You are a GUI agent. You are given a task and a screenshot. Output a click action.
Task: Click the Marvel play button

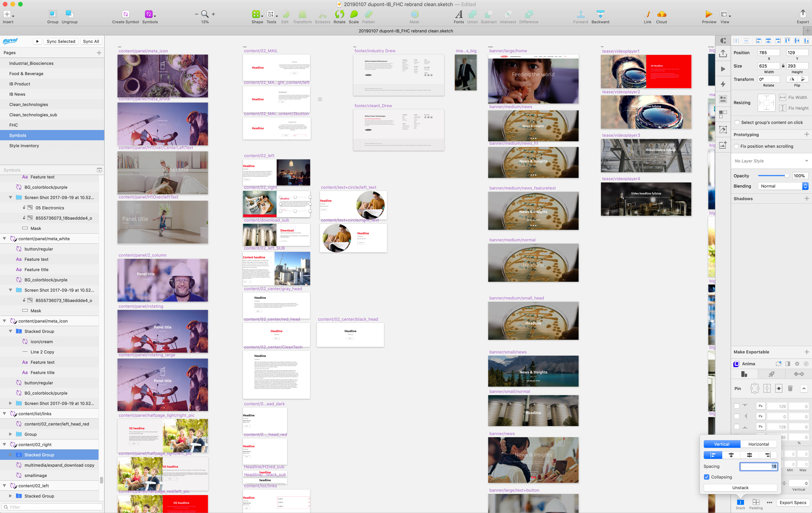coord(37,41)
